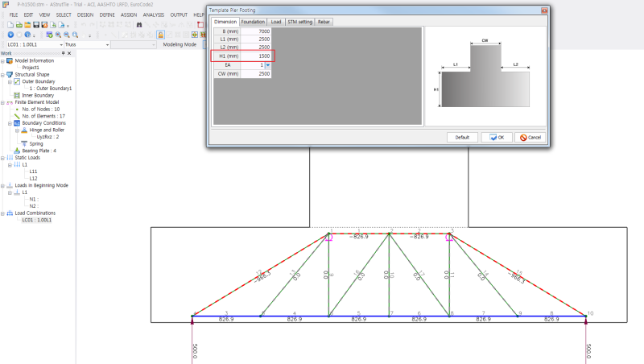Click the OK button in dialog
This screenshot has width=644, height=364.
point(497,138)
